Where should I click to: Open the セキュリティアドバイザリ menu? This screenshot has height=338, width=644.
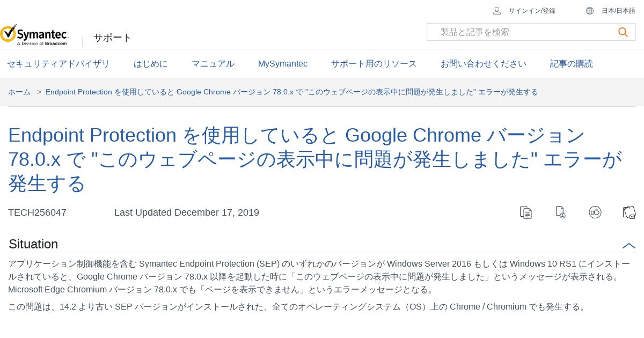58,64
